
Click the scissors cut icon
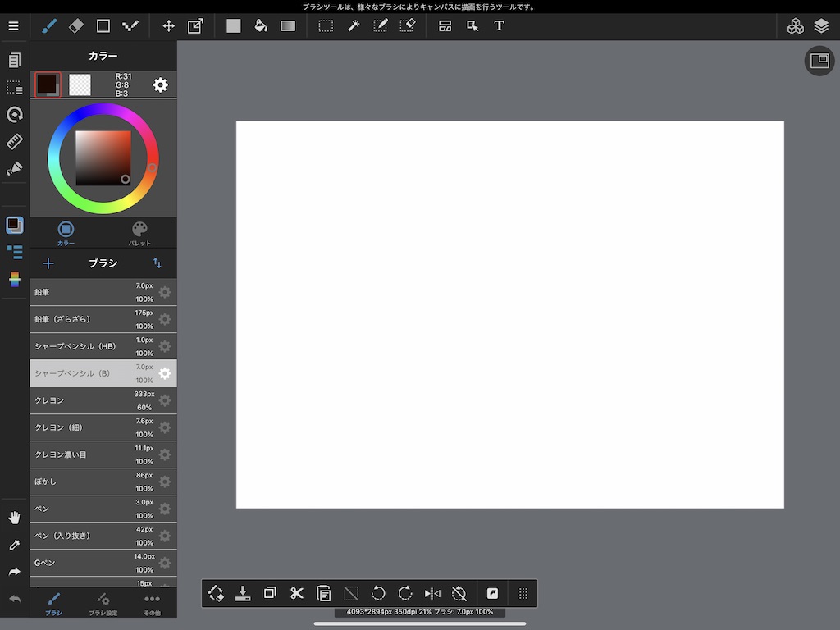(297, 593)
